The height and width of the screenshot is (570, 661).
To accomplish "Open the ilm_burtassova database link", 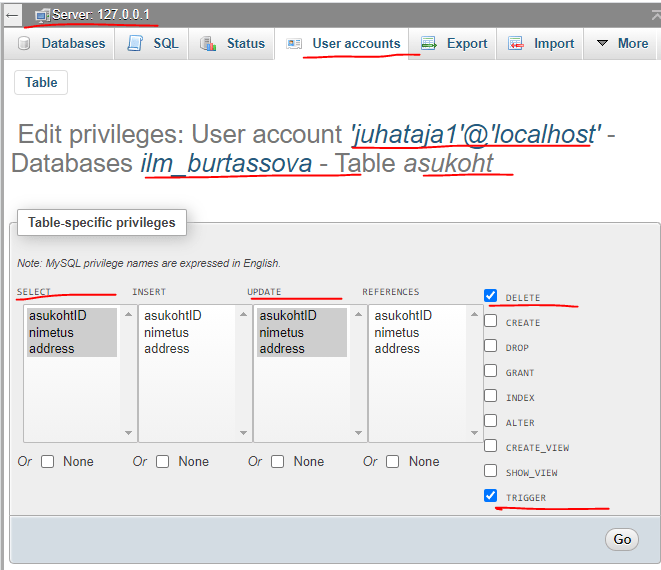I will click(226, 163).
